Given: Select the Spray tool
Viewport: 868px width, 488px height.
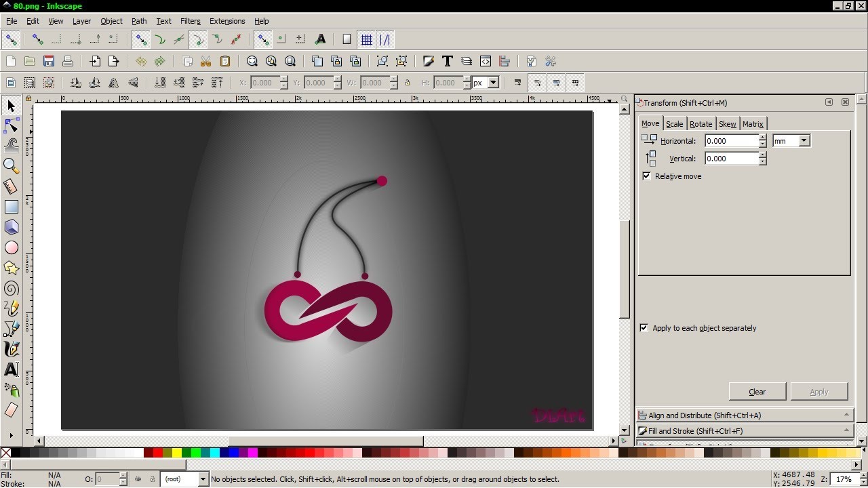Looking at the screenshot, I should (x=11, y=390).
